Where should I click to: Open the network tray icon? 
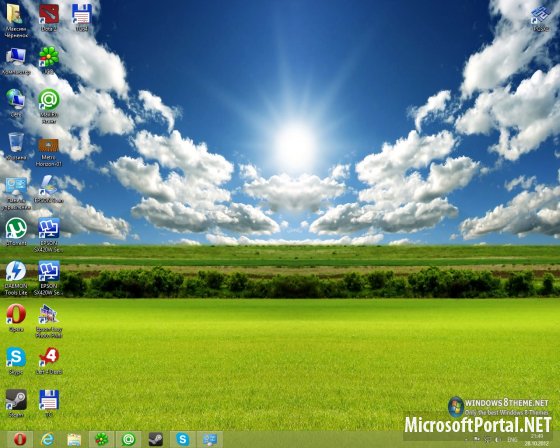[x=487, y=439]
